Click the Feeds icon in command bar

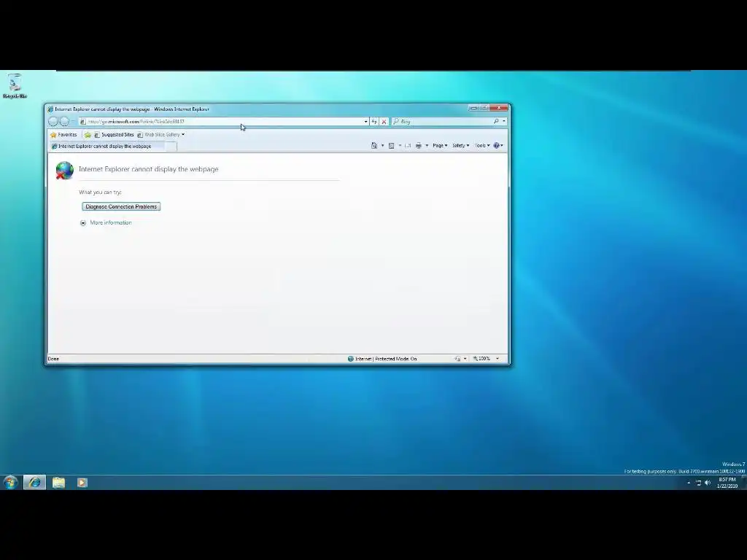tap(391, 146)
